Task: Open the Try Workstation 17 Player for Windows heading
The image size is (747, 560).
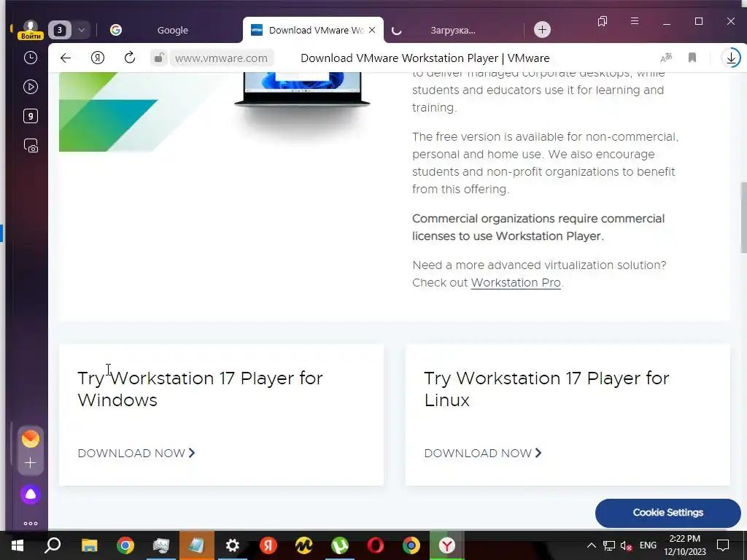Action: click(x=200, y=389)
